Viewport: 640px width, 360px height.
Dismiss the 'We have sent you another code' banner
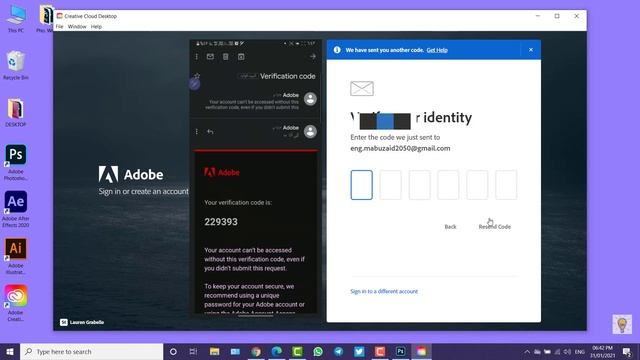pos(531,50)
